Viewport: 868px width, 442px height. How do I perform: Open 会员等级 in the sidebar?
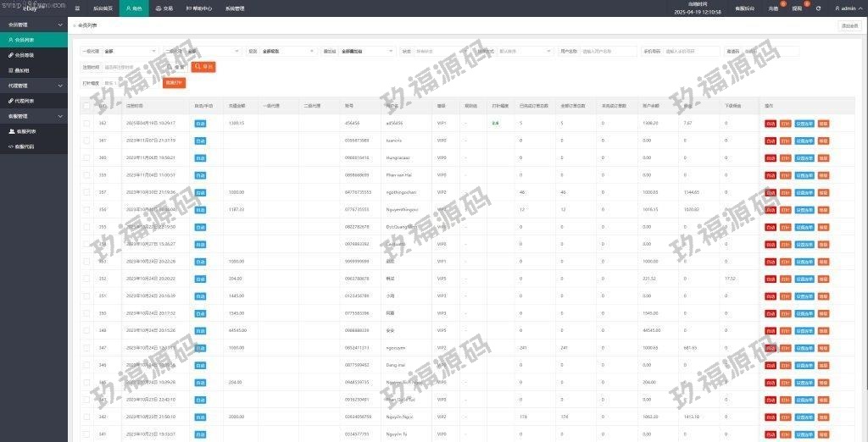(25, 54)
